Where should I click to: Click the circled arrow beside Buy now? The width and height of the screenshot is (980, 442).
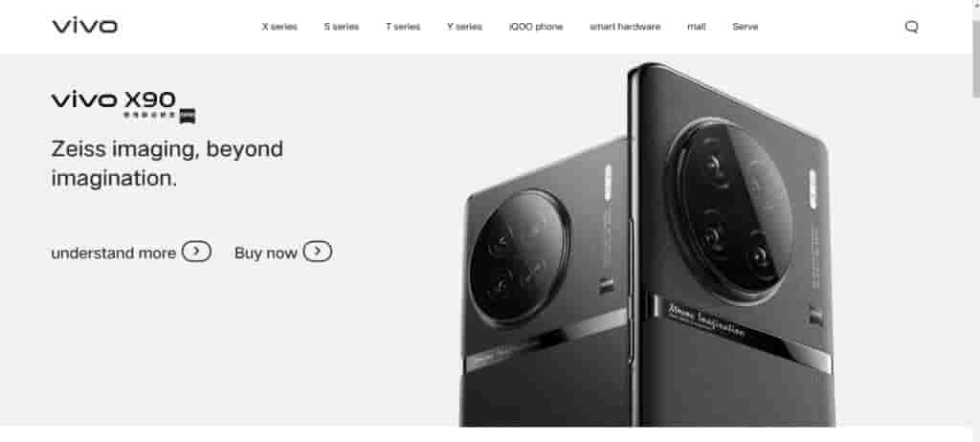pyautogui.click(x=318, y=252)
